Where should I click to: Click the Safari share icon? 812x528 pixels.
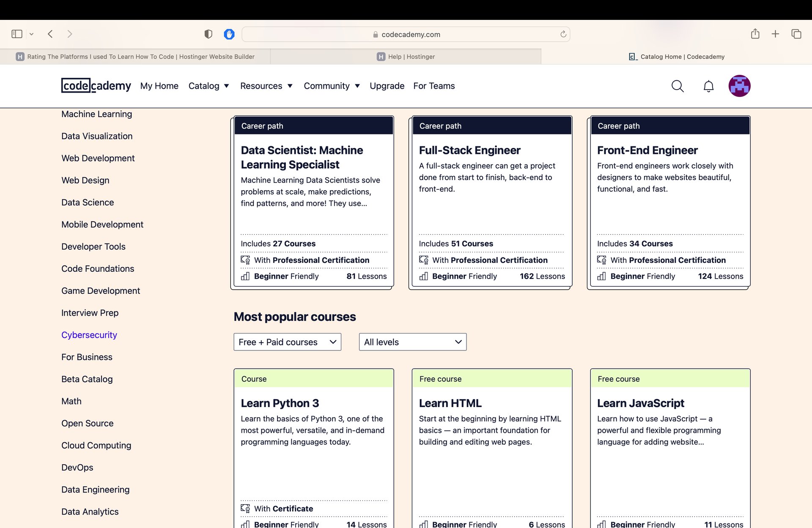755,34
